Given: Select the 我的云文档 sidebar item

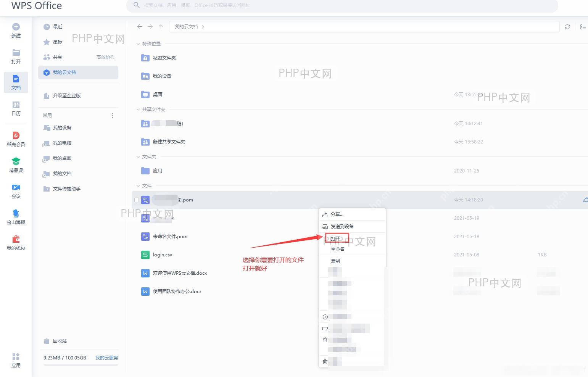Looking at the screenshot, I should pyautogui.click(x=78, y=72).
